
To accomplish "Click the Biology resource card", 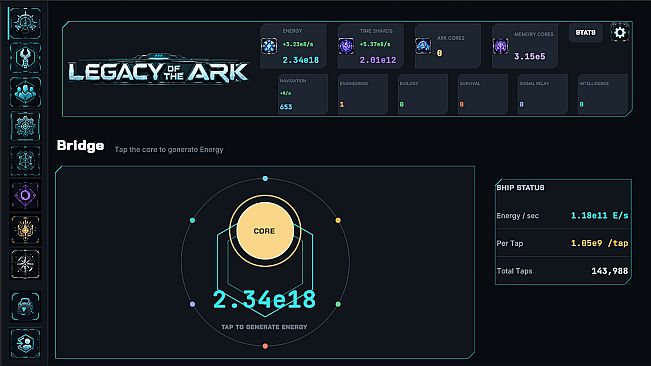I will (423, 94).
